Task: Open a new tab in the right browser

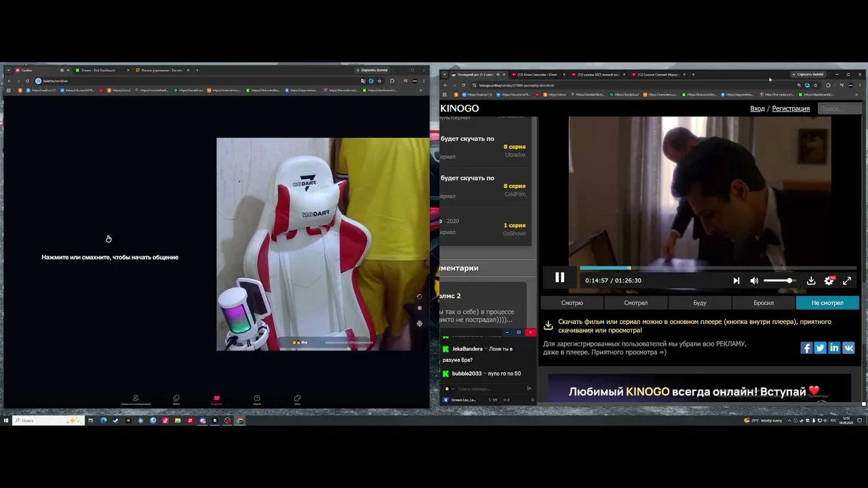Action: point(693,75)
